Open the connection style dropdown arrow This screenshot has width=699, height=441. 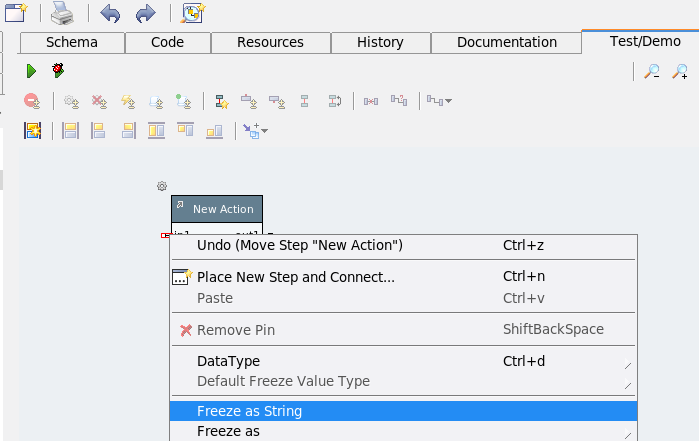[449, 101]
